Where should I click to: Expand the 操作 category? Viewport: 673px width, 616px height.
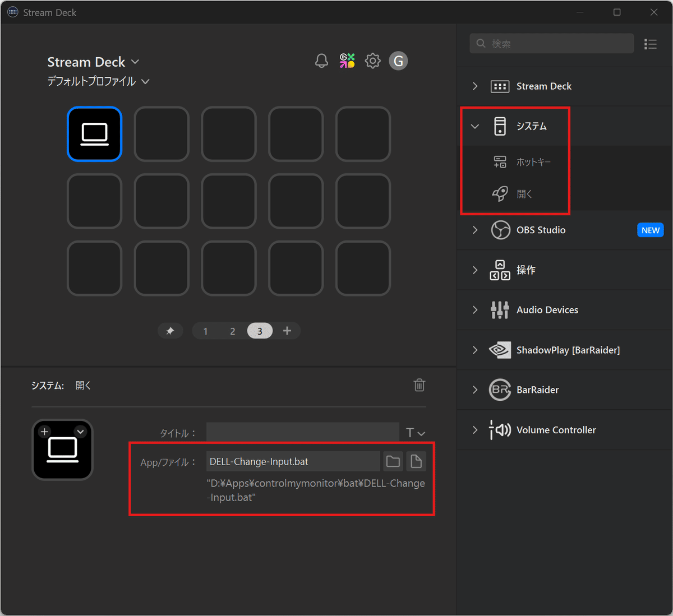point(474,270)
